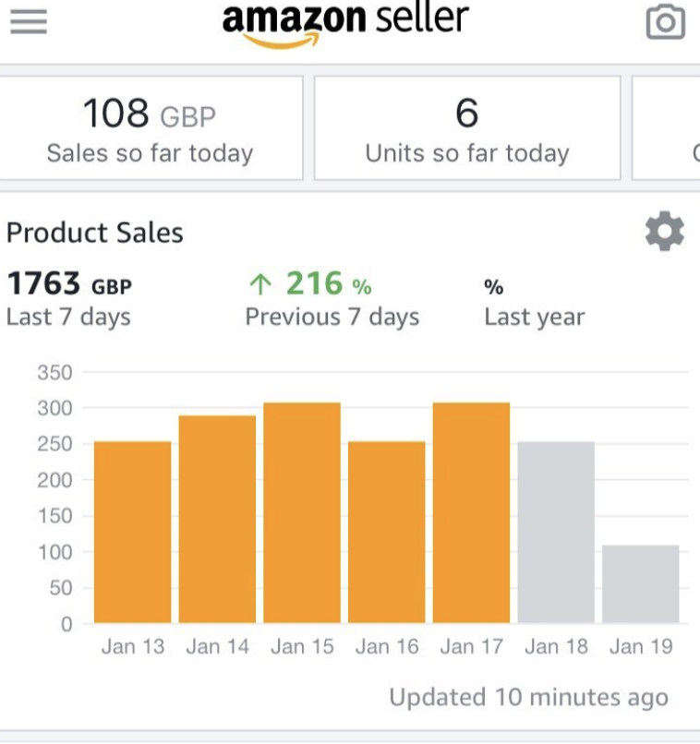
Task: Open Product Sales settings gear
Action: (664, 231)
